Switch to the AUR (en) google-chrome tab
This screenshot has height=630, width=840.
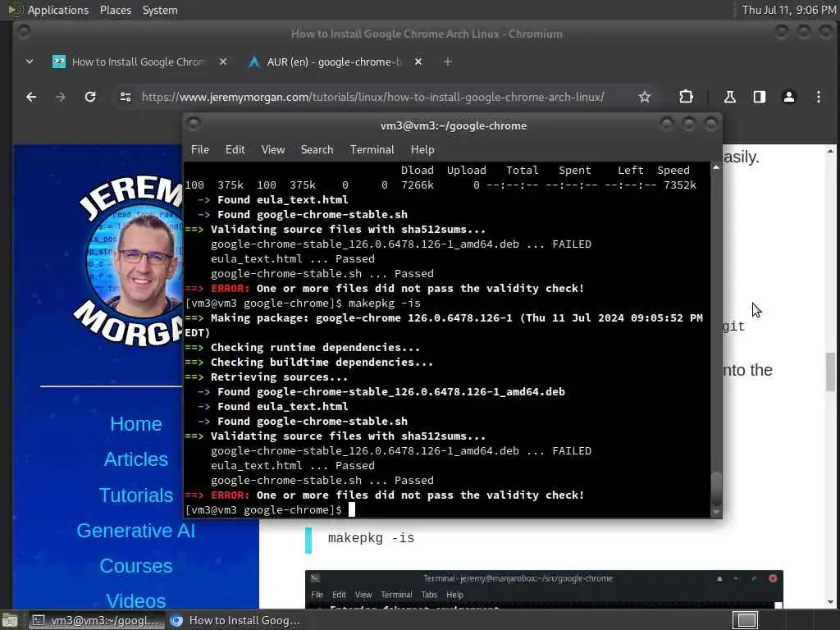[x=335, y=62]
